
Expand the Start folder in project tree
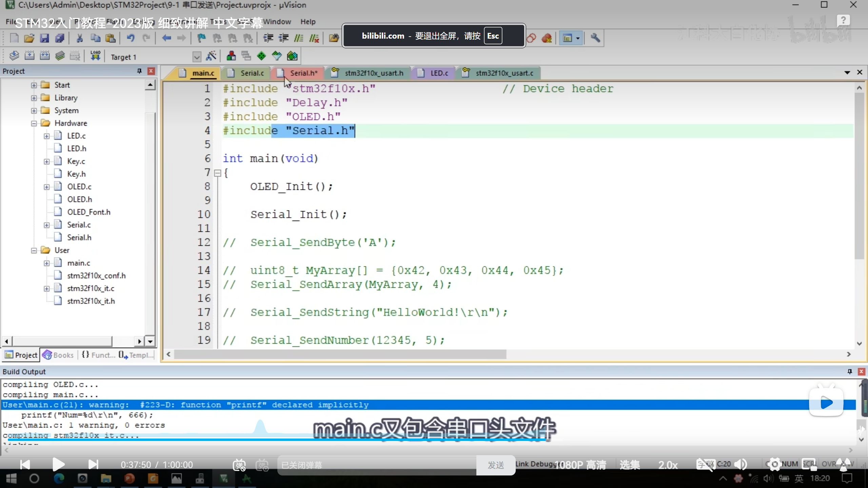34,85
